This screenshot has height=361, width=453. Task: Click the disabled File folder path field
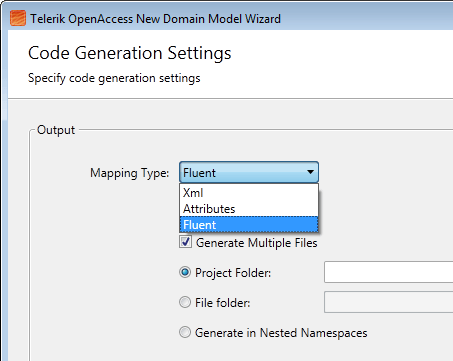point(388,302)
